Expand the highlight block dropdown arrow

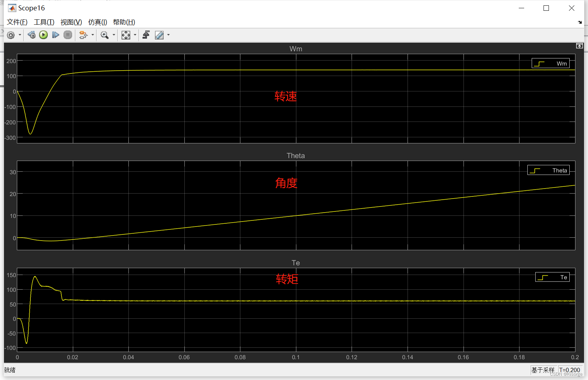click(93, 35)
